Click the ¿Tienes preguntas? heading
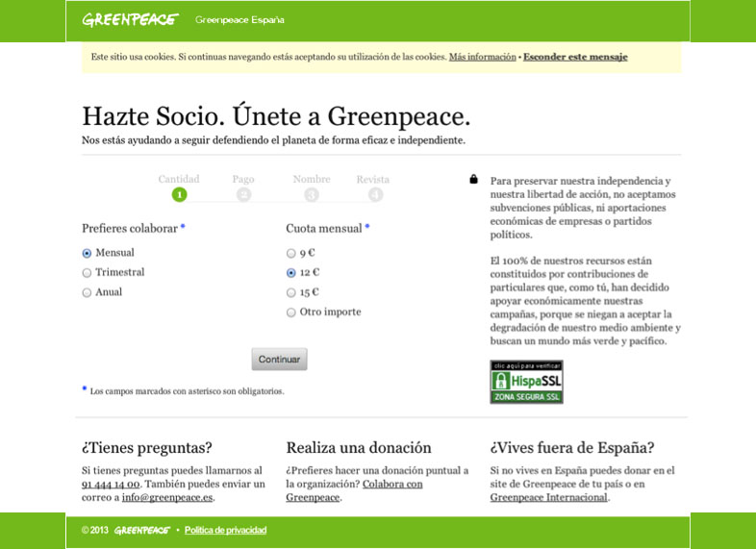 click(x=147, y=448)
